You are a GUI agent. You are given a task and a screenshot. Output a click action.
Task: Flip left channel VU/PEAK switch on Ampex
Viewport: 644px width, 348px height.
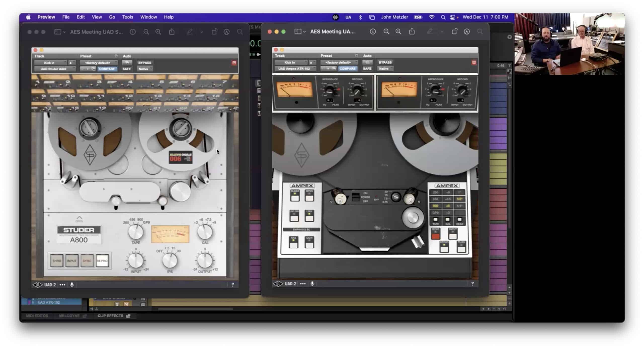pos(330,100)
